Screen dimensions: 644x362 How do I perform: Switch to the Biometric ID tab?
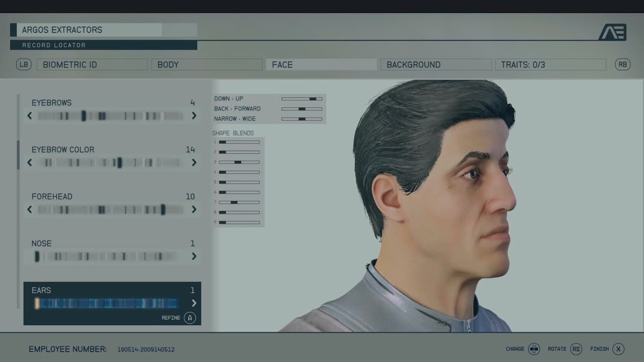coord(92,64)
